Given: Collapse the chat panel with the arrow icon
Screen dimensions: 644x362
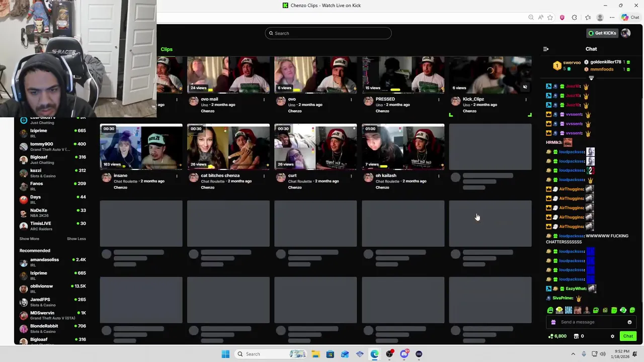Looking at the screenshot, I should (x=546, y=49).
